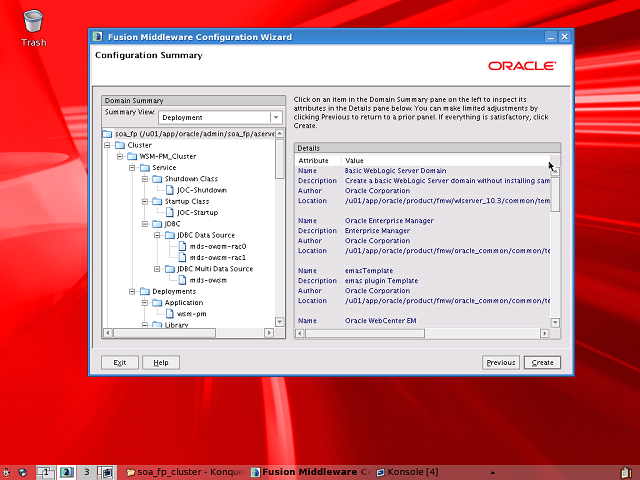The width and height of the screenshot is (640, 480).
Task: Select 'Oracle WebCenter EM' value cell
Action: [x=447, y=321]
